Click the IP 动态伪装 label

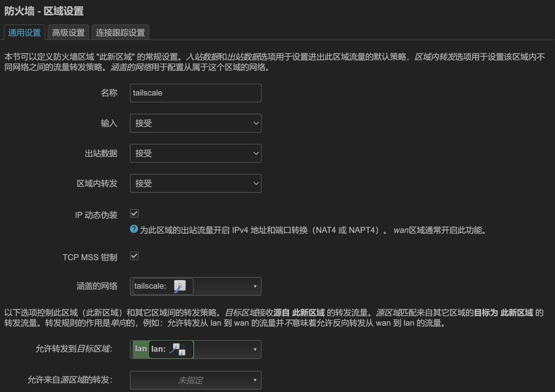[96, 215]
